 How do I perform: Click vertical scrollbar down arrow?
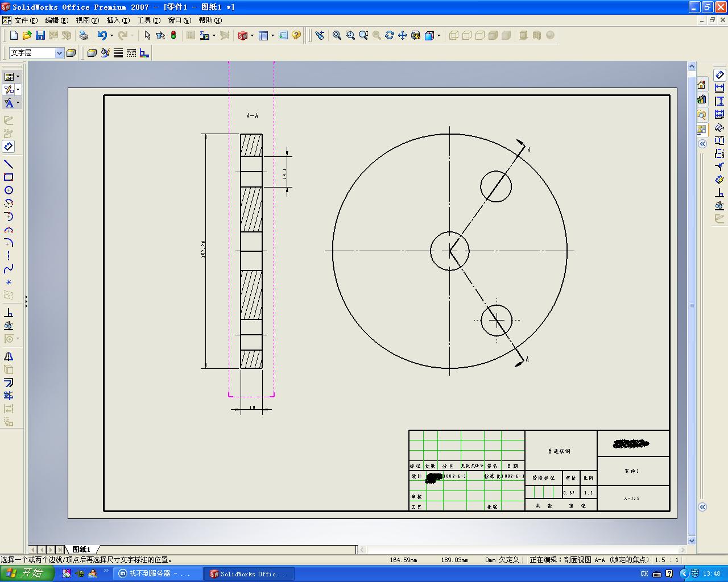(x=692, y=541)
